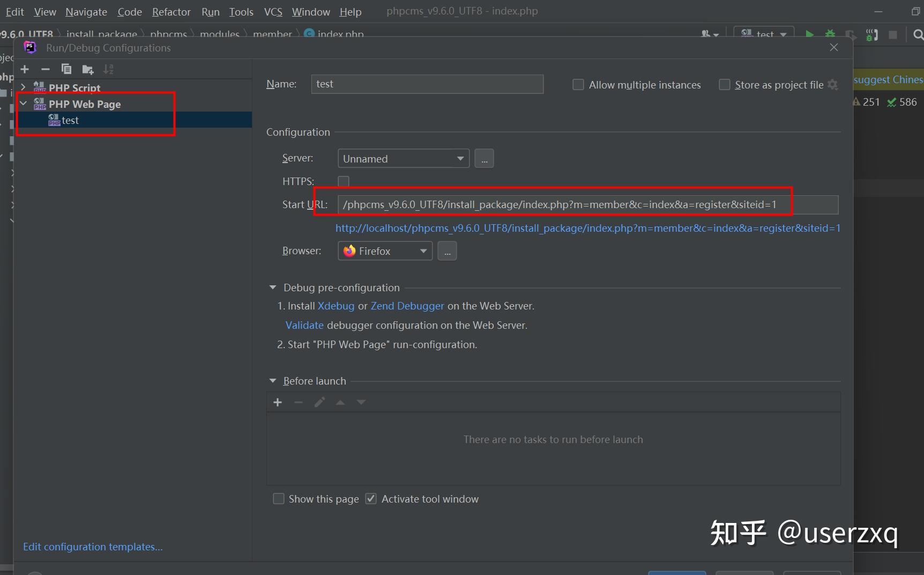This screenshot has width=924, height=575.
Task: Run the test configuration
Action: pyautogui.click(x=809, y=34)
